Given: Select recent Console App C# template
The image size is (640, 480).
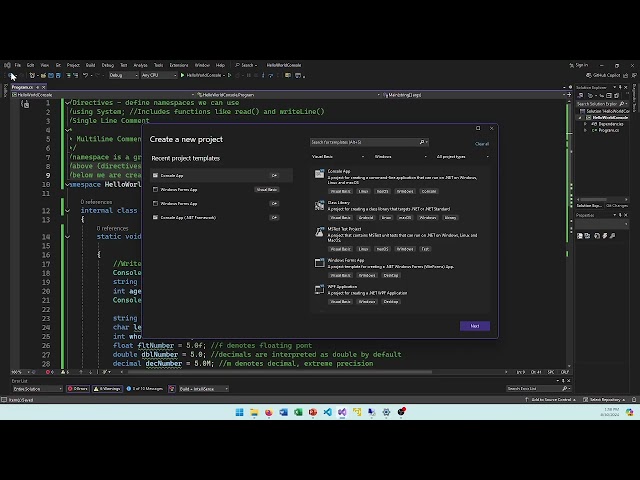Looking at the screenshot, I should click(221, 176).
